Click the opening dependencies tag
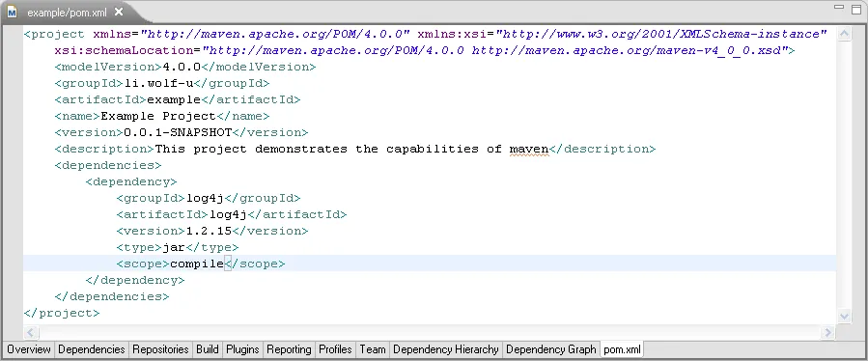 click(x=108, y=166)
